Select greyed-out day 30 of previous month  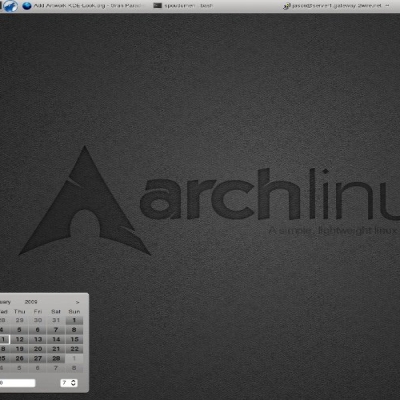[x=38, y=320]
